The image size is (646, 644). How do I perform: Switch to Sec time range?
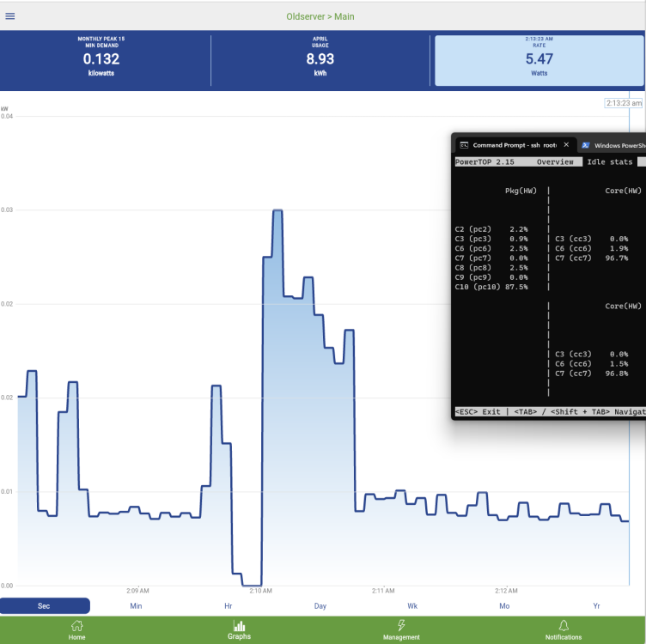point(45,605)
